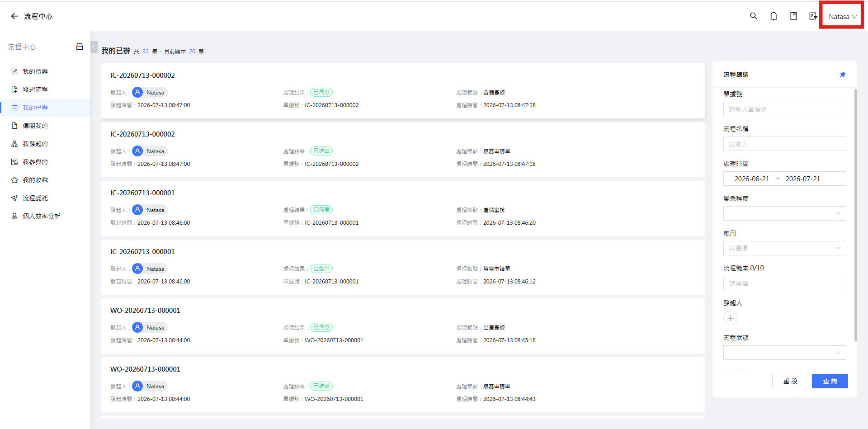Screen dimensions: 868x429
Task: Expand the 流程狀態 dropdown
Action: pyautogui.click(x=785, y=353)
